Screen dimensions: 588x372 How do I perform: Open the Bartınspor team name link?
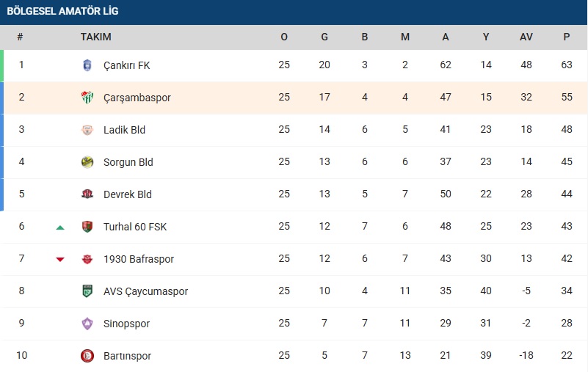tap(127, 356)
